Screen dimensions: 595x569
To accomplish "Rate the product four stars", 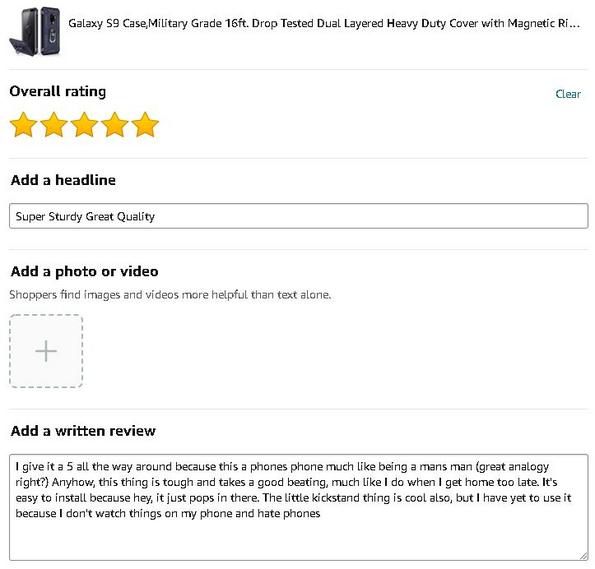I will tap(115, 125).
